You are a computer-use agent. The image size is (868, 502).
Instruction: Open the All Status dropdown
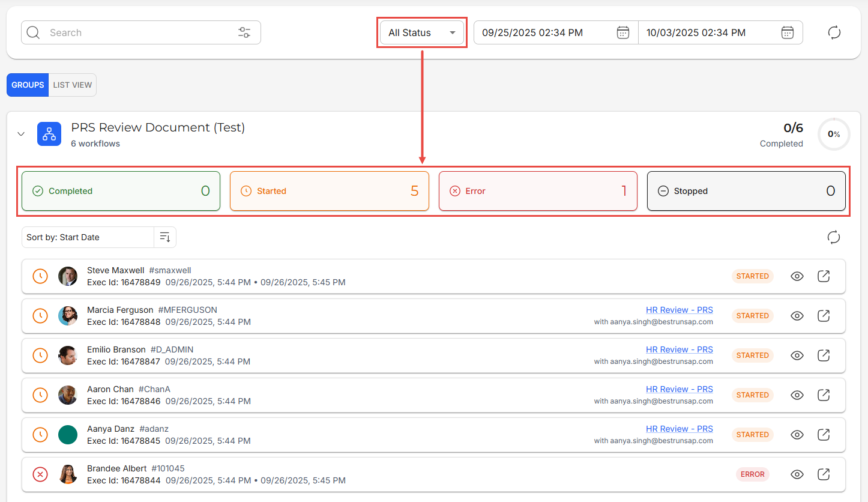(422, 32)
